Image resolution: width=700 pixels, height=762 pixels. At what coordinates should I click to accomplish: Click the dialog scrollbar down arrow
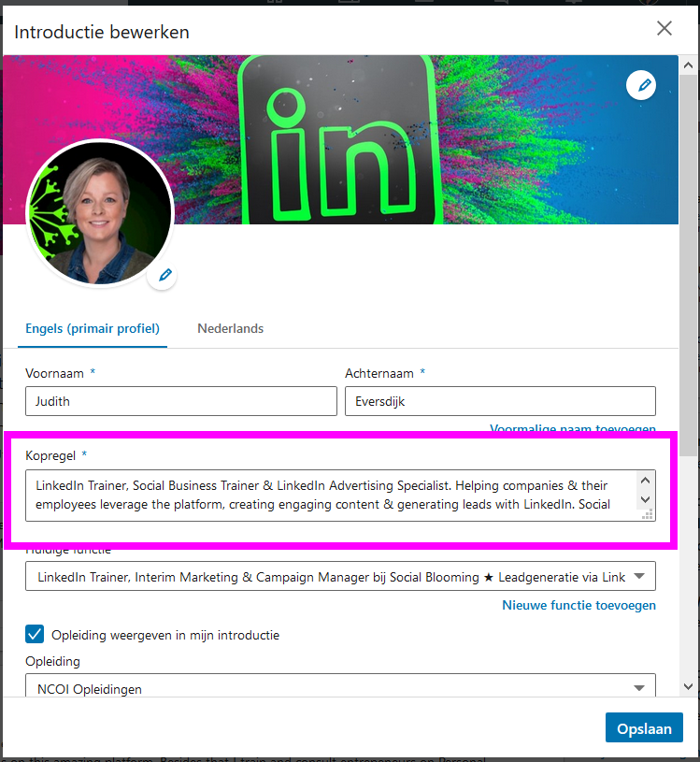point(688,686)
